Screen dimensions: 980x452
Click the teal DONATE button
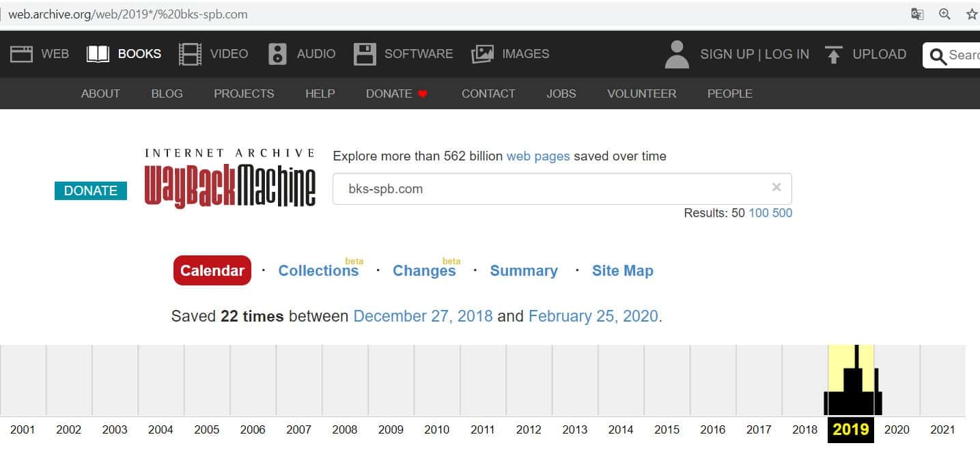tap(91, 190)
